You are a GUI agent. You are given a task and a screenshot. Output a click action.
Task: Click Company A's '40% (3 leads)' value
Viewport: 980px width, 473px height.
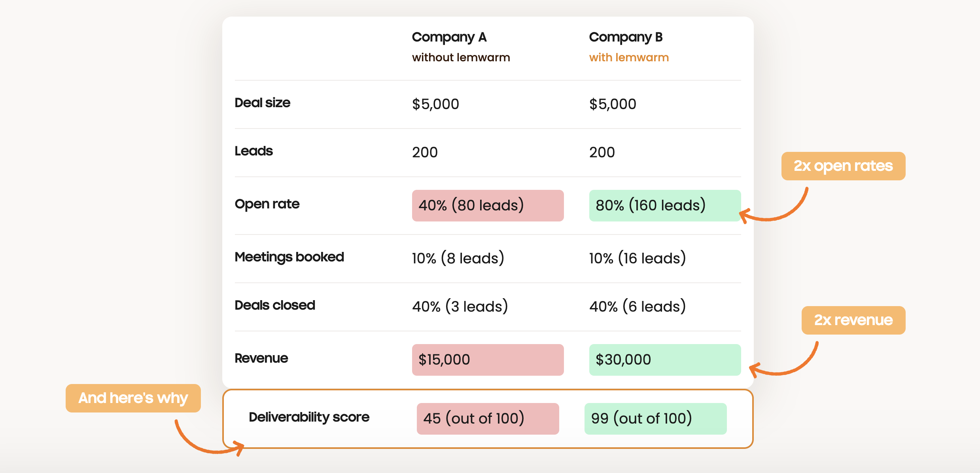[x=460, y=307]
